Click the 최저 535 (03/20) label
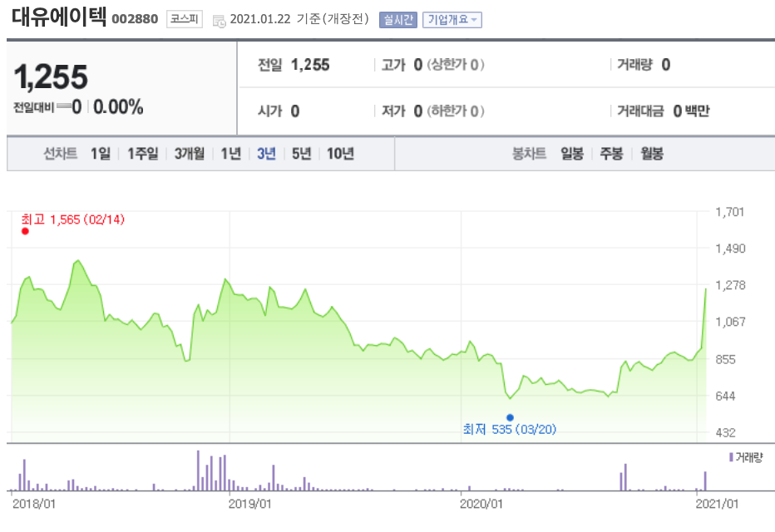 (x=510, y=429)
